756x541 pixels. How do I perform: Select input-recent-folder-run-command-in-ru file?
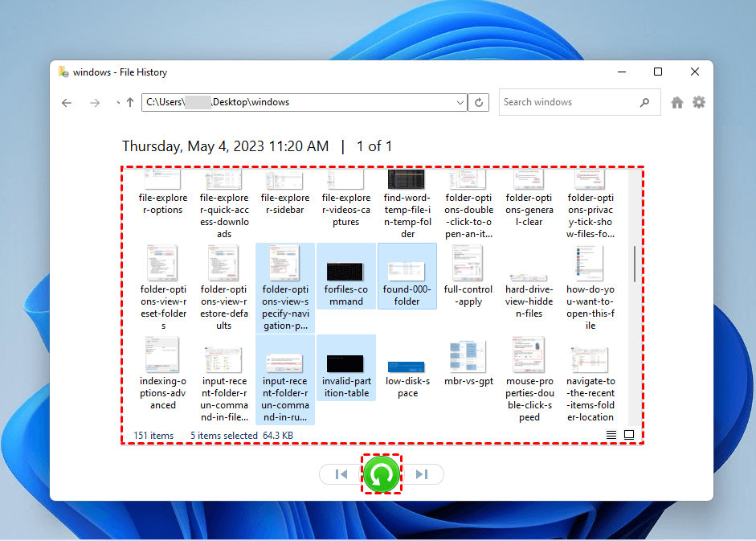point(285,379)
